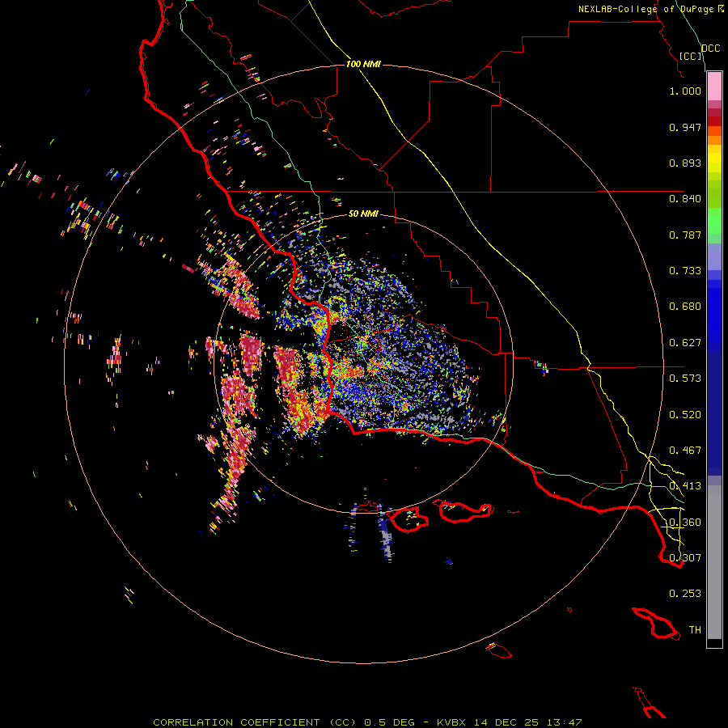Pick the large gray swatch in the color bar

pos(714,562)
